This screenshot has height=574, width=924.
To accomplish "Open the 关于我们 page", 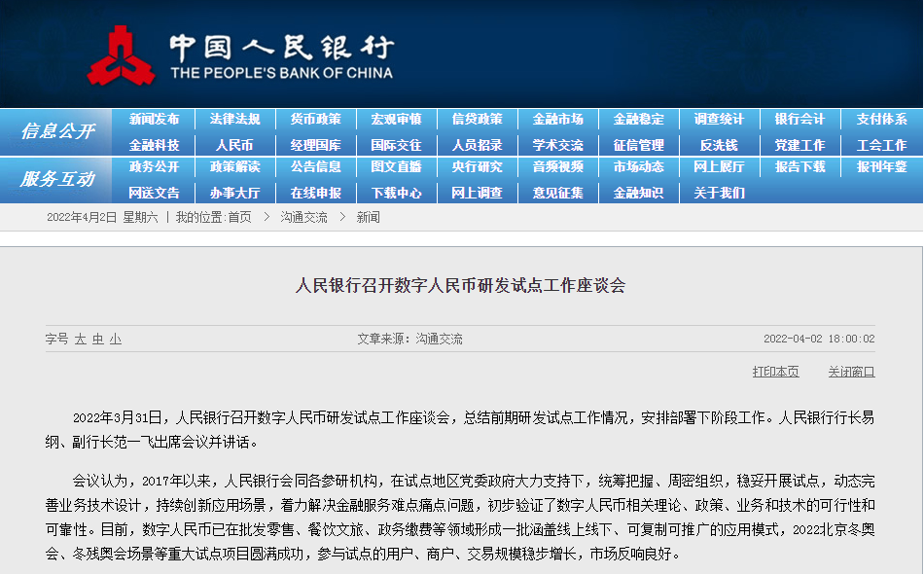I will (x=718, y=193).
